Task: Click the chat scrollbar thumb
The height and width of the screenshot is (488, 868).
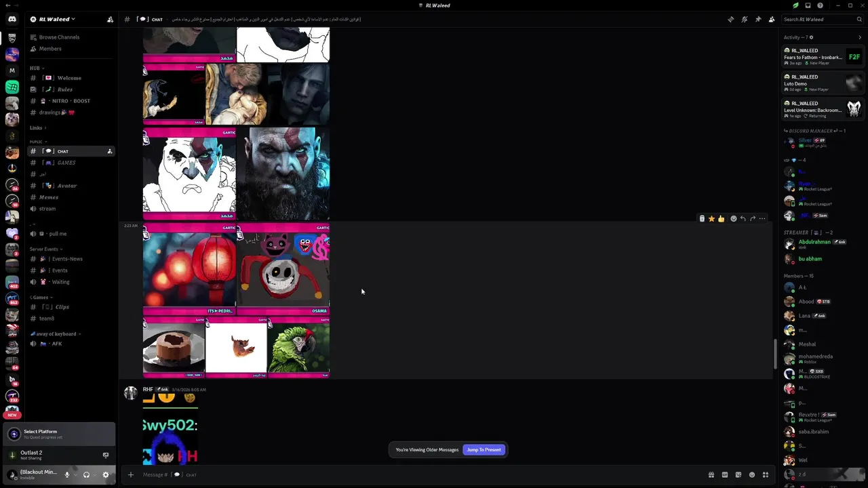Action: point(776,354)
